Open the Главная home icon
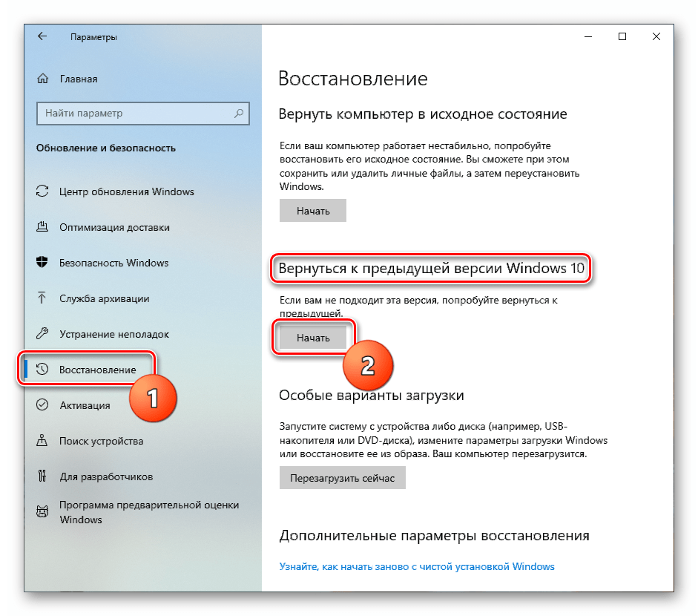 pos(43,79)
